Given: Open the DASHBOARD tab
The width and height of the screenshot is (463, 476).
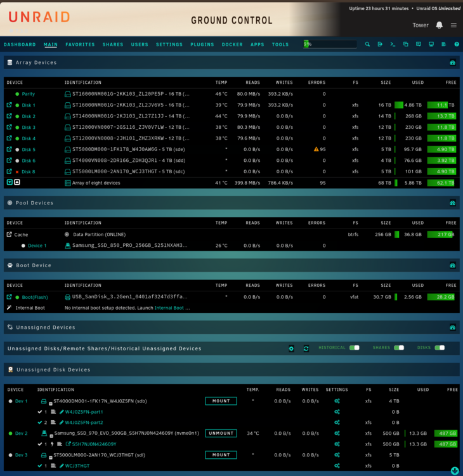Looking at the screenshot, I should [20, 44].
